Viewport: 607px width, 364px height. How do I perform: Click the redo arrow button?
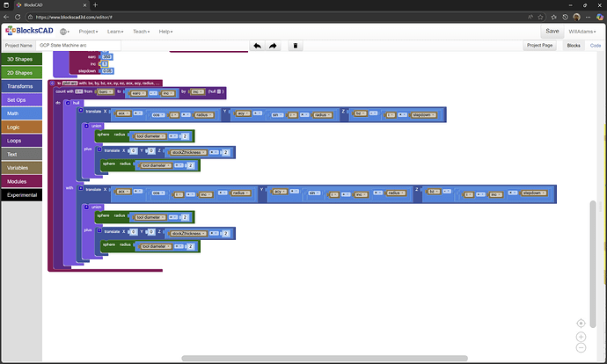(x=274, y=45)
